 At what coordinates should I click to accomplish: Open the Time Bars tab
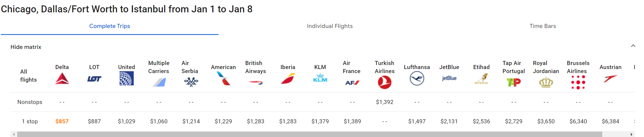click(543, 26)
